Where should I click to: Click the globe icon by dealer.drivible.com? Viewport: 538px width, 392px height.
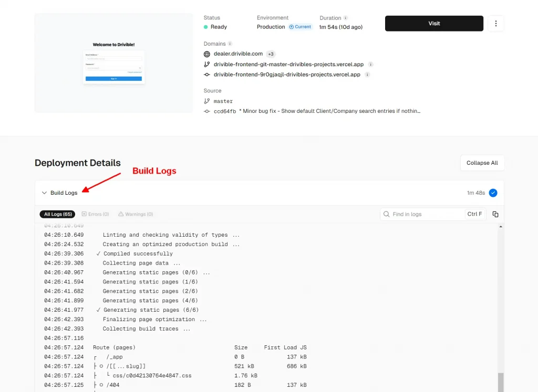(x=207, y=54)
